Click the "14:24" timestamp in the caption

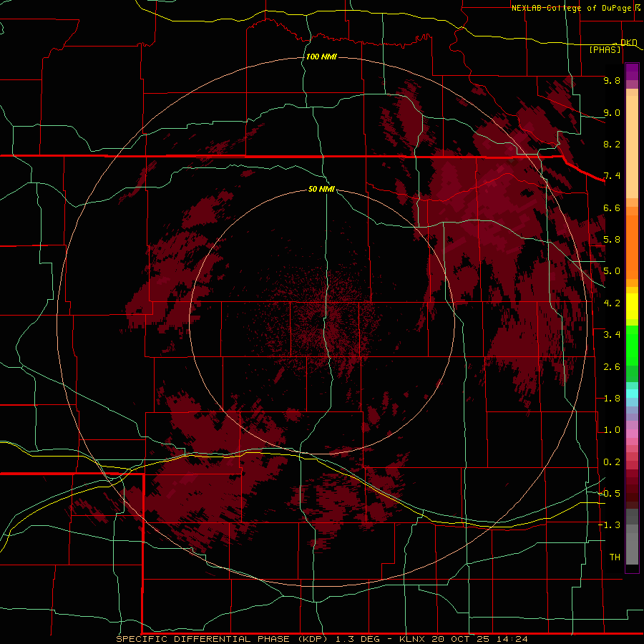click(x=513, y=639)
